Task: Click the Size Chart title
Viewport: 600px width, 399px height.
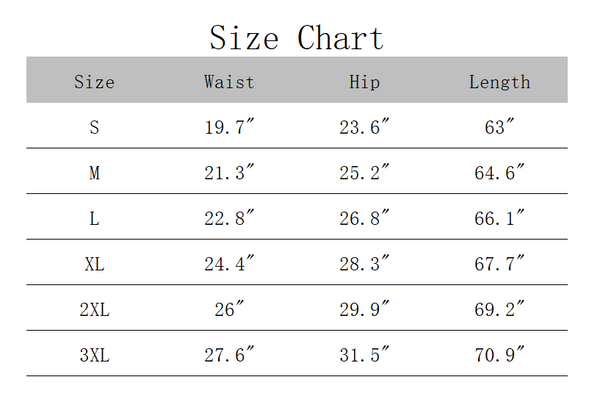Action: coord(297,37)
